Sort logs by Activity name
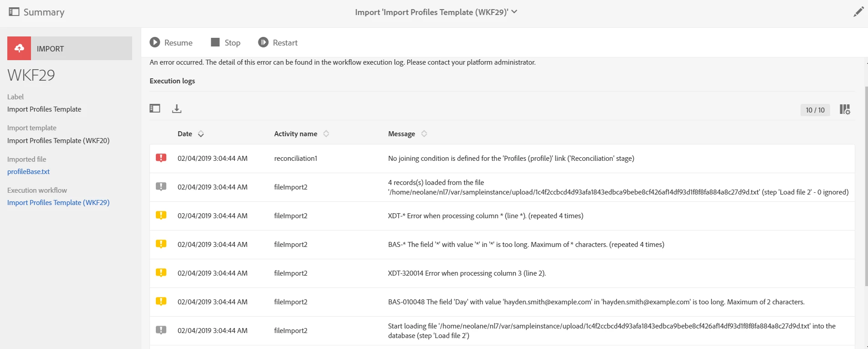This screenshot has height=349, width=868. 326,134
